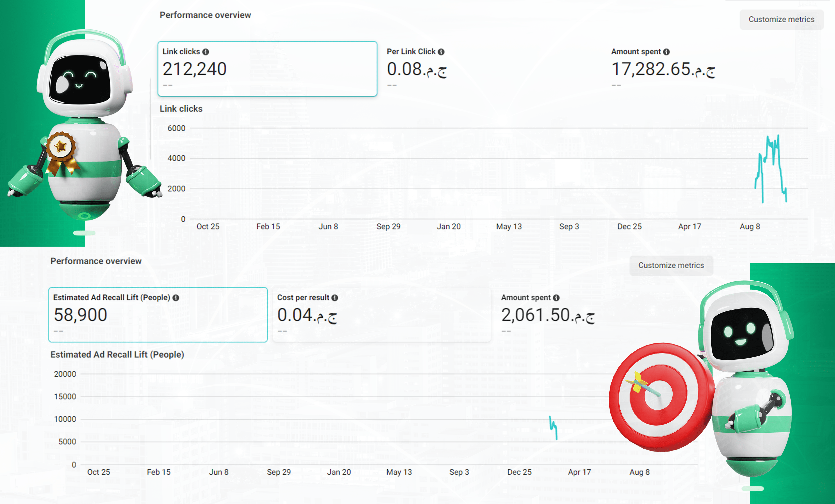Select the Link clicks metric card

pyautogui.click(x=267, y=69)
